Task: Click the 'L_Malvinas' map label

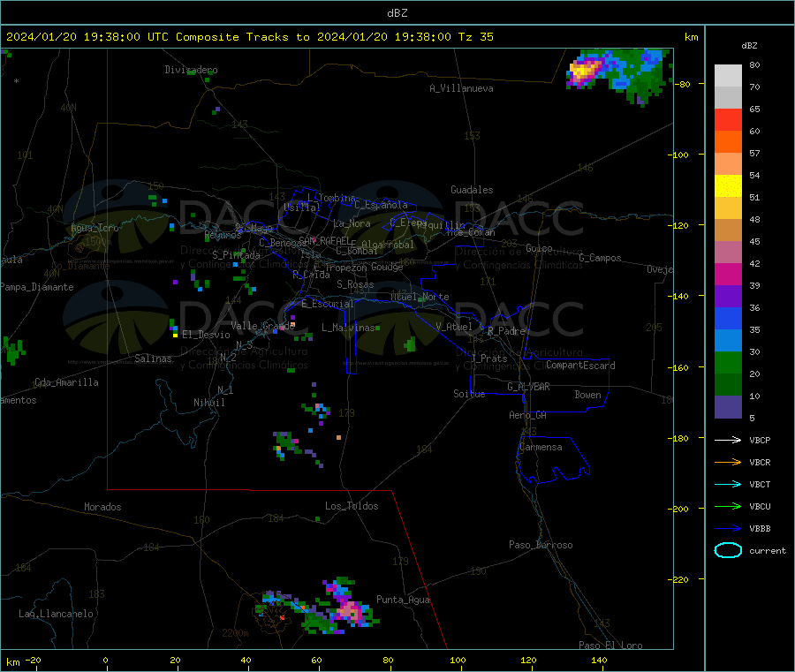Action: pyautogui.click(x=348, y=328)
